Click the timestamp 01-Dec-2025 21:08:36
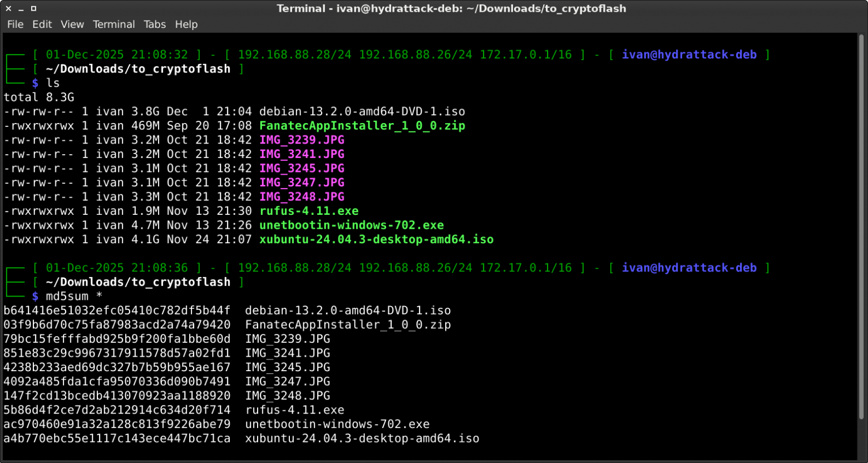 tap(117, 268)
